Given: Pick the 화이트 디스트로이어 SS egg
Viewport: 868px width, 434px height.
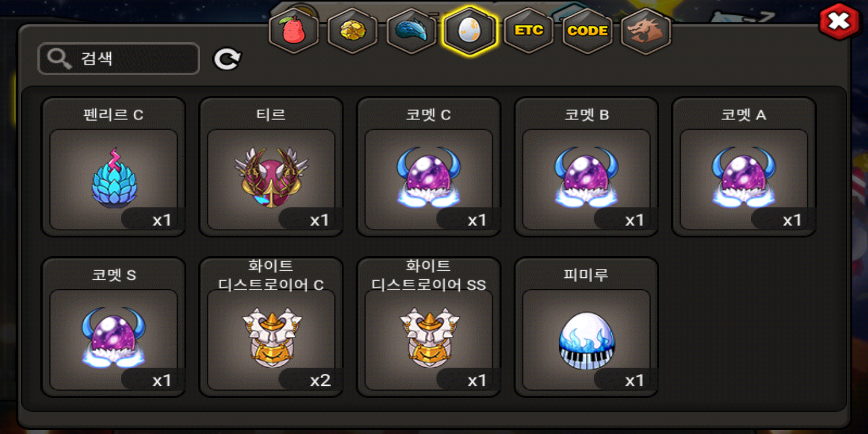Looking at the screenshot, I should [429, 327].
